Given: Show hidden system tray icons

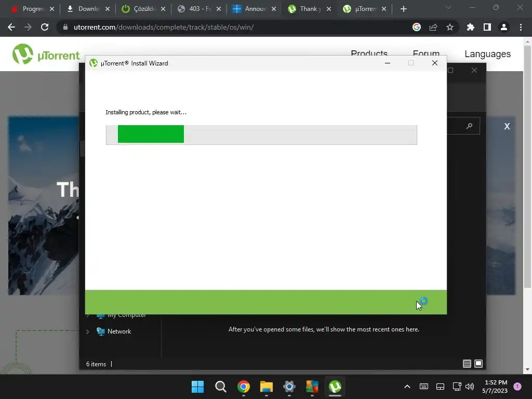Looking at the screenshot, I should click(x=407, y=387).
